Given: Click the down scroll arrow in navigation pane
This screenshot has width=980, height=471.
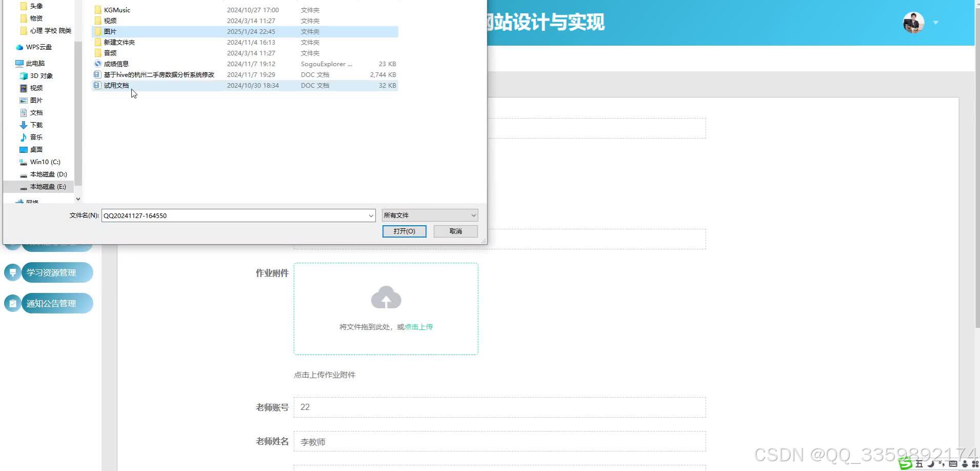Looking at the screenshot, I should tap(78, 199).
